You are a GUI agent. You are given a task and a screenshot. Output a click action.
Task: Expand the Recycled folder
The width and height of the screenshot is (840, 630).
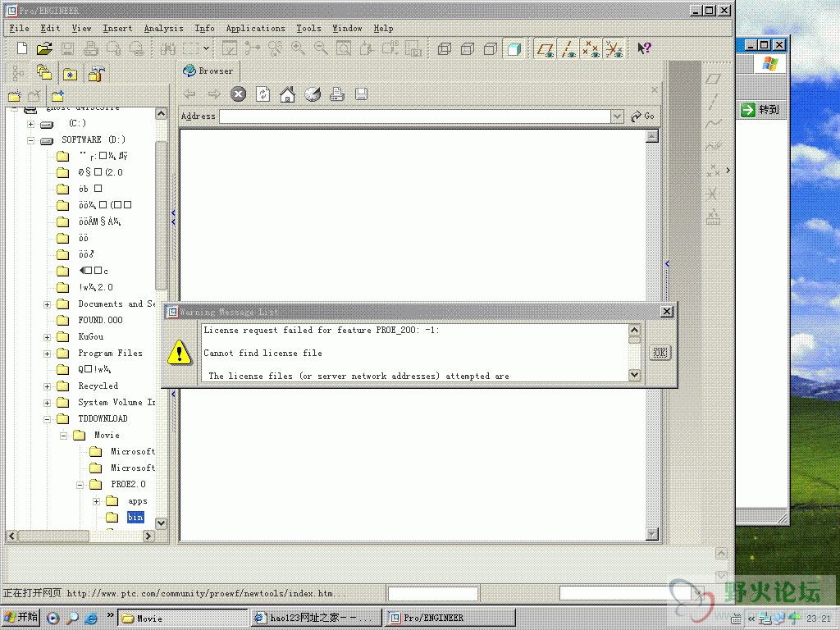tap(47, 387)
